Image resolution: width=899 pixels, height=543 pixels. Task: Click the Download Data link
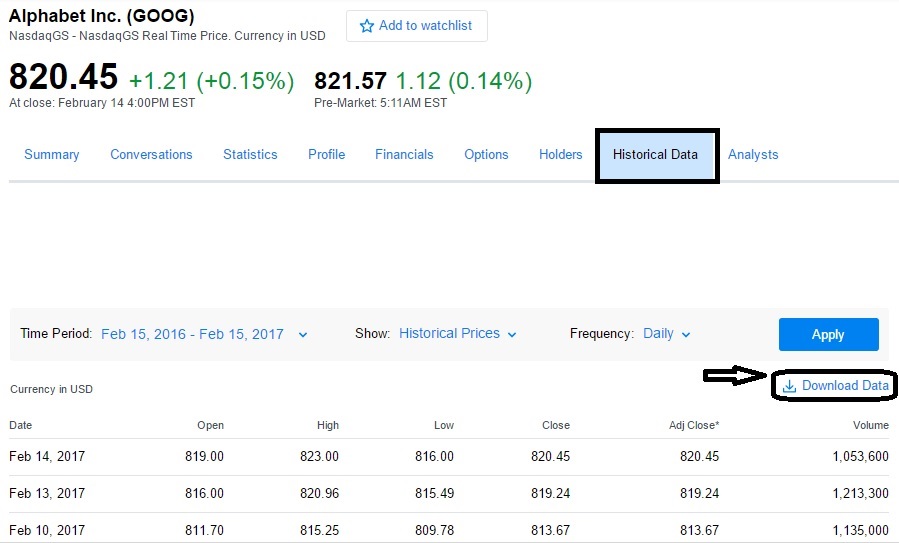coord(835,386)
